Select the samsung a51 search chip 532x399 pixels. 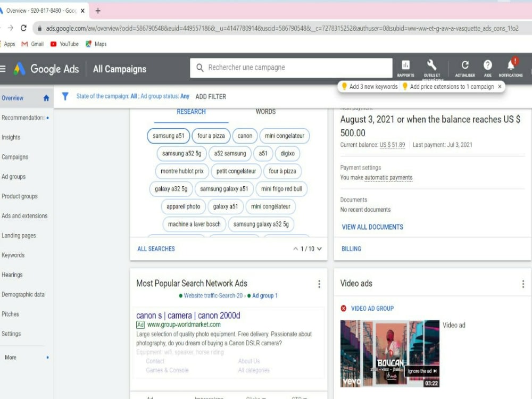(x=168, y=136)
